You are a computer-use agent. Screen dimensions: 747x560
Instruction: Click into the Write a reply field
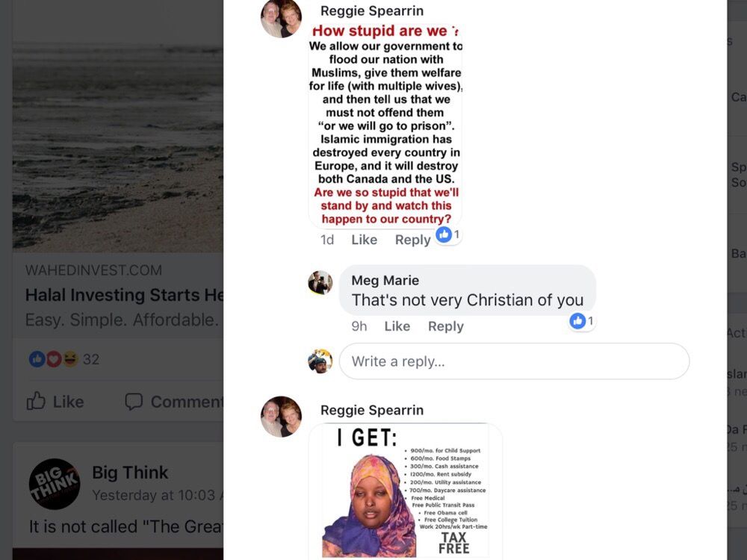514,361
